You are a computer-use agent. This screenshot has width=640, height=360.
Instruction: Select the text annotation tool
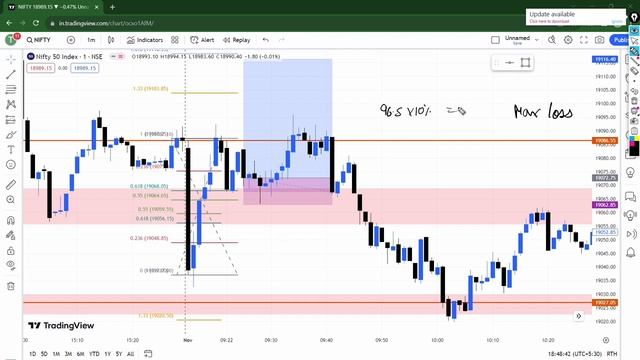[x=11, y=150]
